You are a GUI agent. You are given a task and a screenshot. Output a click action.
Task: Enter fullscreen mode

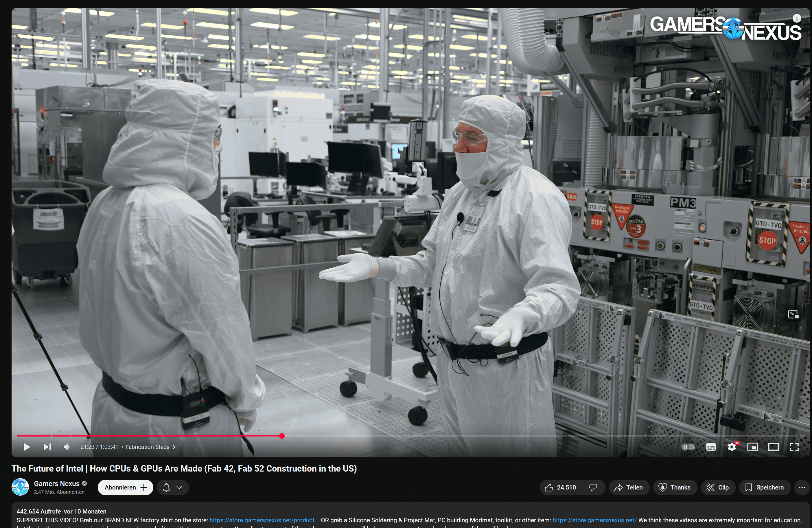pos(794,447)
